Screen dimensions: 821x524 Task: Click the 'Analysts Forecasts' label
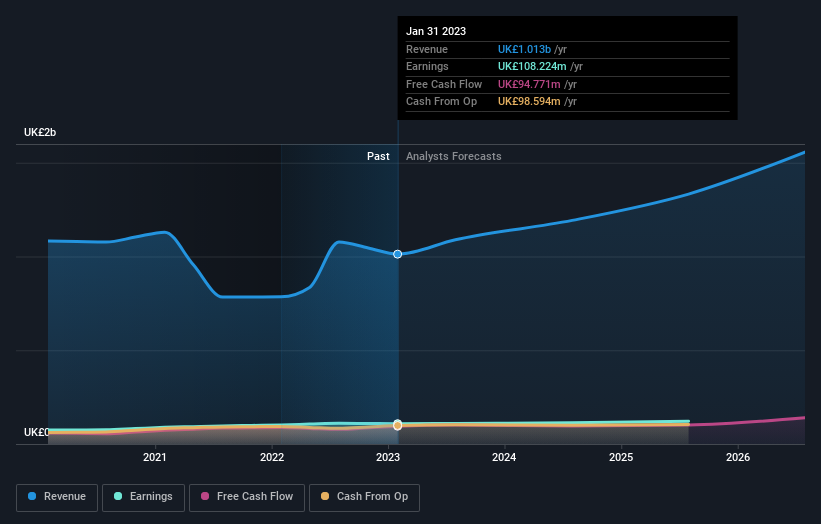point(453,156)
